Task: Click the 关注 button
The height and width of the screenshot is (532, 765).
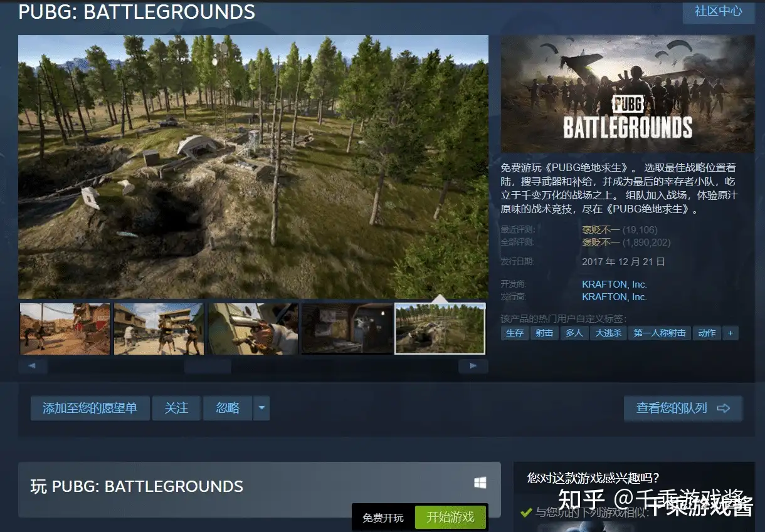Action: pos(176,408)
